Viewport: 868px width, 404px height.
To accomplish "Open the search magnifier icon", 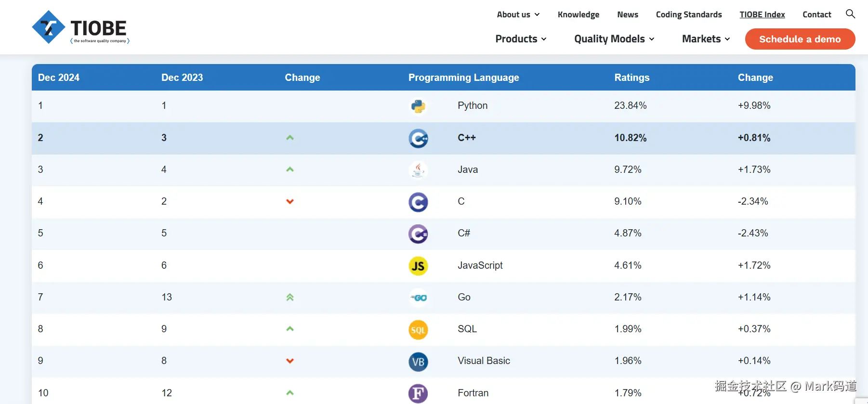I will point(850,14).
